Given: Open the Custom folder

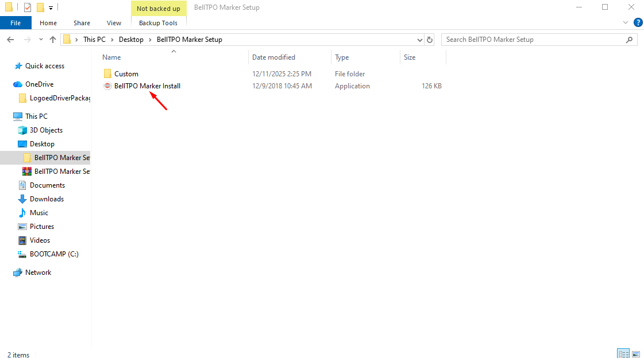Looking at the screenshot, I should (x=126, y=74).
